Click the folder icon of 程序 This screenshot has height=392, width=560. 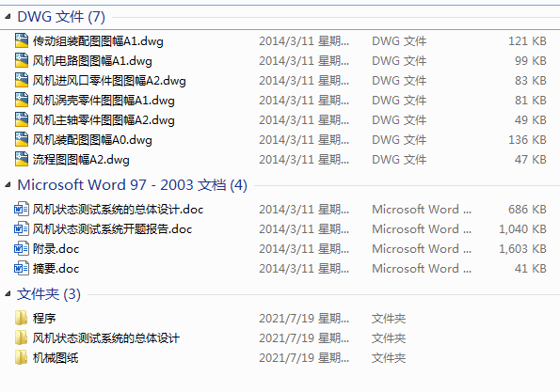point(21,318)
